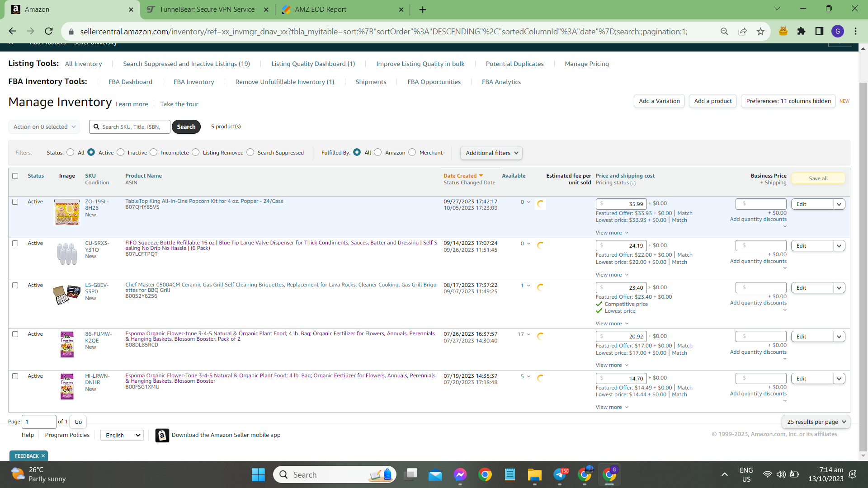
Task: Select the All status radio button
Action: (x=71, y=152)
